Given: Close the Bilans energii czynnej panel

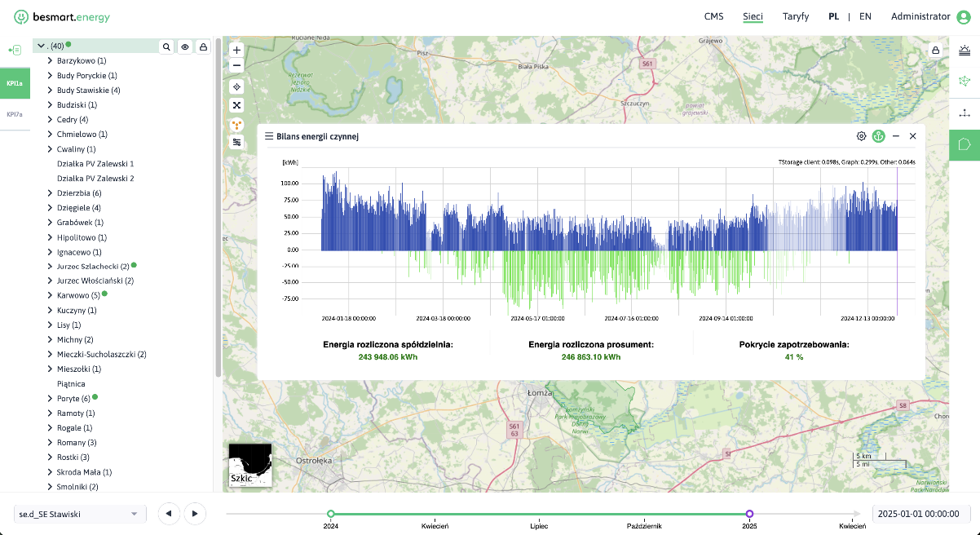Looking at the screenshot, I should click(x=913, y=136).
